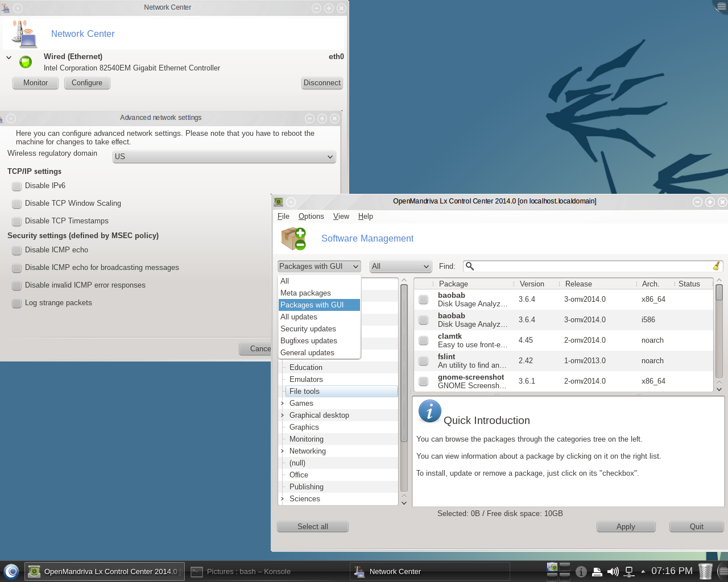This screenshot has width=728, height=582.
Task: Expand the Games category
Action: pos(282,404)
